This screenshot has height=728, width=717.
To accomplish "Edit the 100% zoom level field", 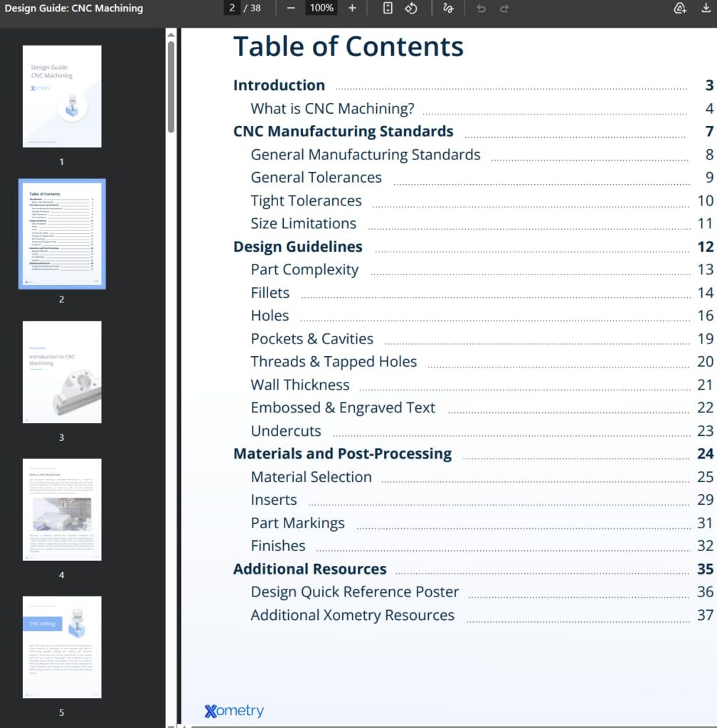I will pos(322,8).
